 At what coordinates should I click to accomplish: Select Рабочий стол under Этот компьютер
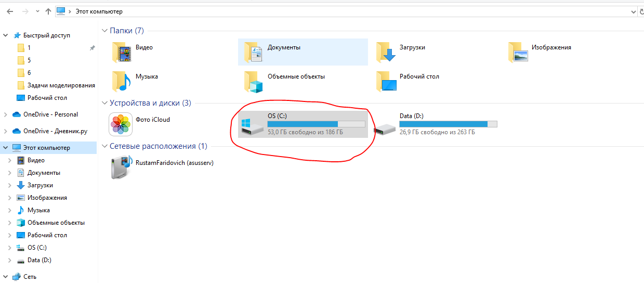pyautogui.click(x=47, y=235)
